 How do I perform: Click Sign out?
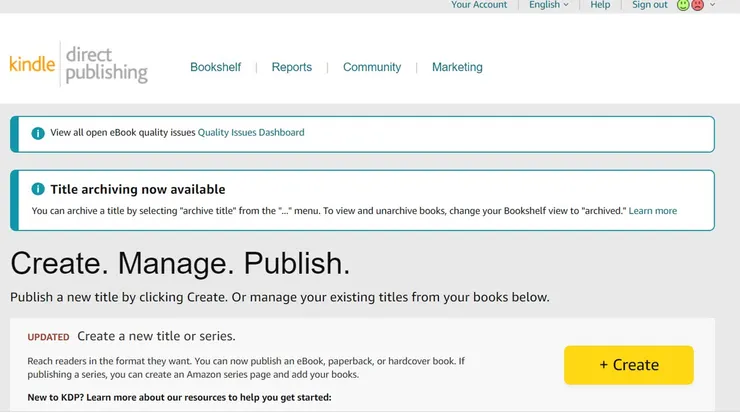[649, 5]
